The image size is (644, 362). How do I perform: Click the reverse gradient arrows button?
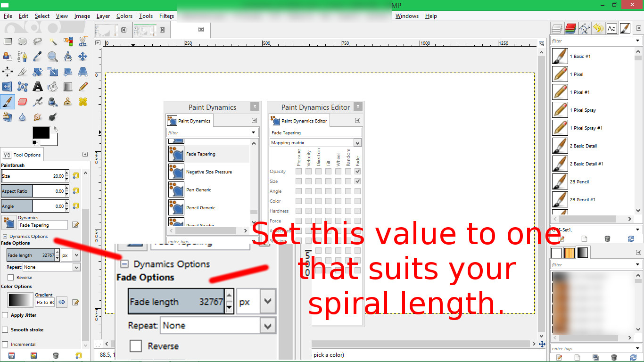pyautogui.click(x=62, y=302)
